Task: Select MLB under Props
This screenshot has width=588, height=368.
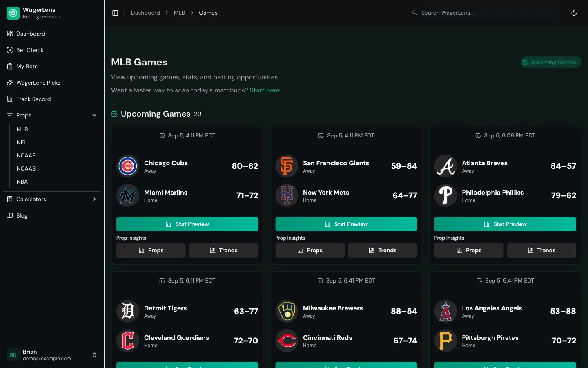Action: tap(22, 129)
